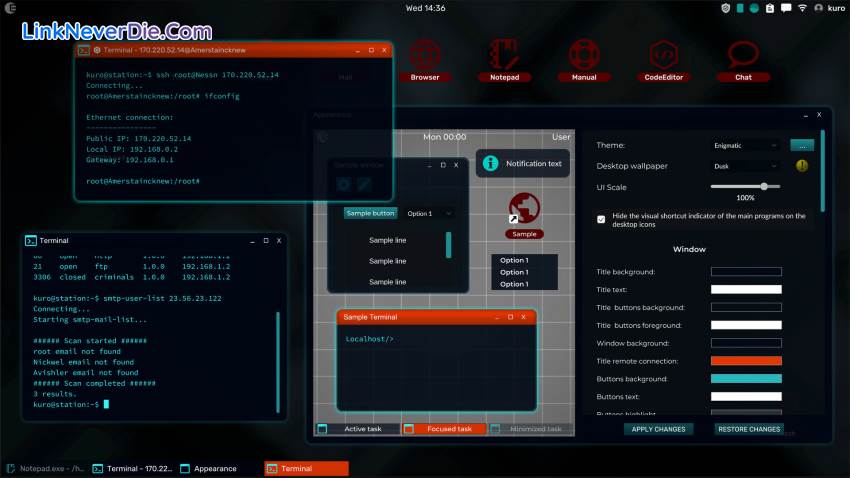Launch the CodeEditor desktop icon
The width and height of the screenshot is (850, 478).
662,56
